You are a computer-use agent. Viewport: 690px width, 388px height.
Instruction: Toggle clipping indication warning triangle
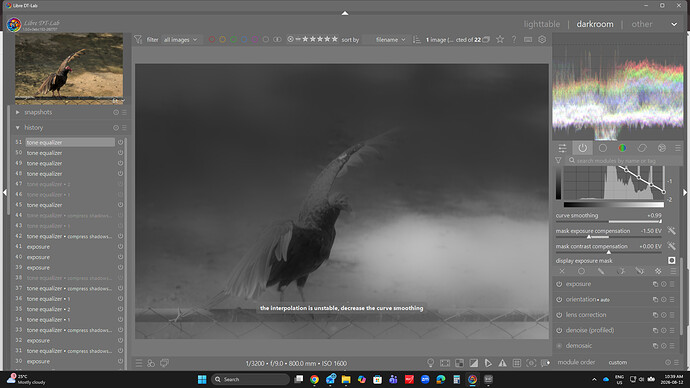(503, 363)
